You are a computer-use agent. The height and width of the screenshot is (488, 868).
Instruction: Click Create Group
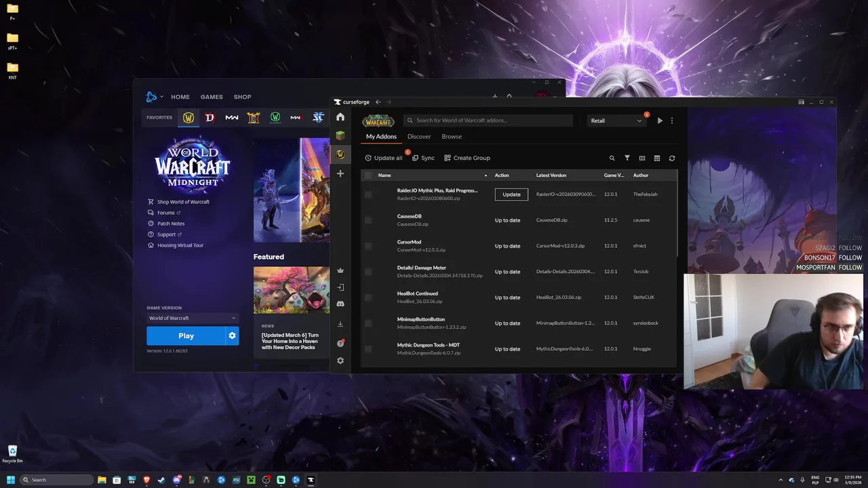(x=467, y=158)
